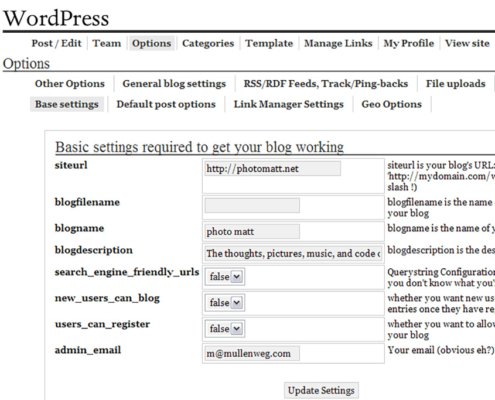Select the Base settings tab
This screenshot has height=400, width=495.
[67, 104]
